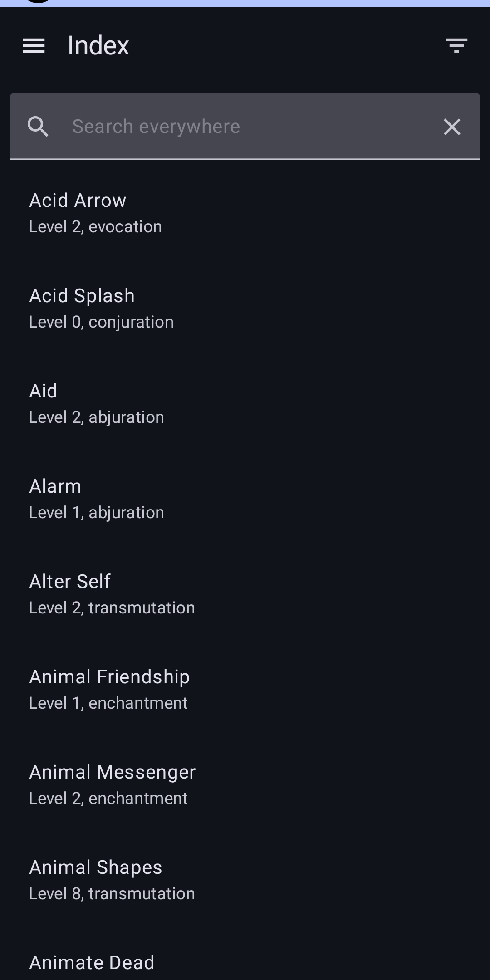This screenshot has width=490, height=980.
Task: Tap the "Level 2, evocation" subtitle
Action: pyautogui.click(x=95, y=227)
